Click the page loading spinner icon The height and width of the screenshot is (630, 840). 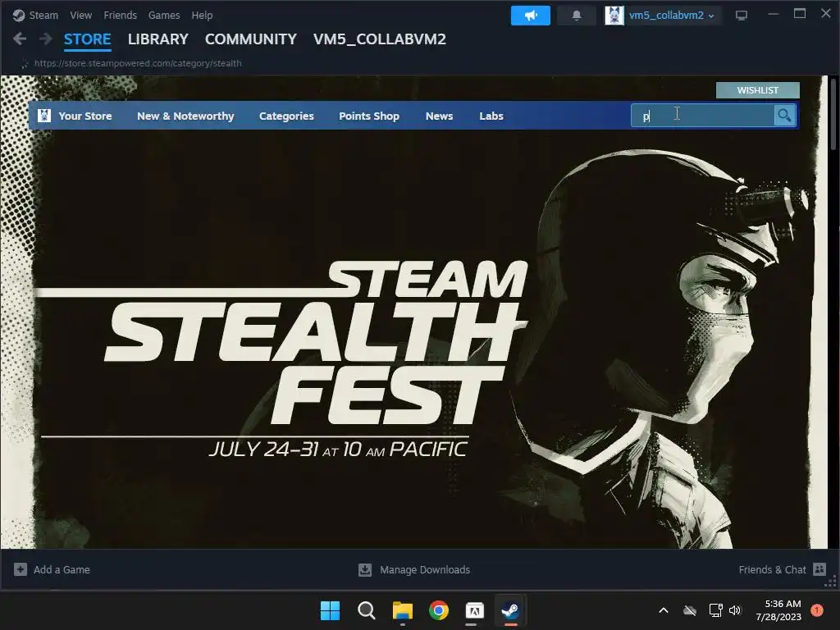24,64
